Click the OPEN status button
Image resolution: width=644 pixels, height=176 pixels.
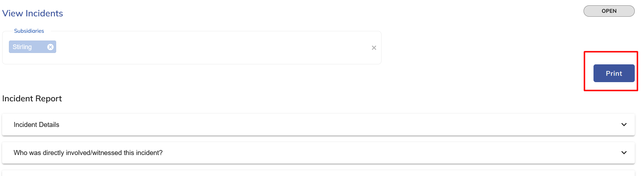pos(609,11)
